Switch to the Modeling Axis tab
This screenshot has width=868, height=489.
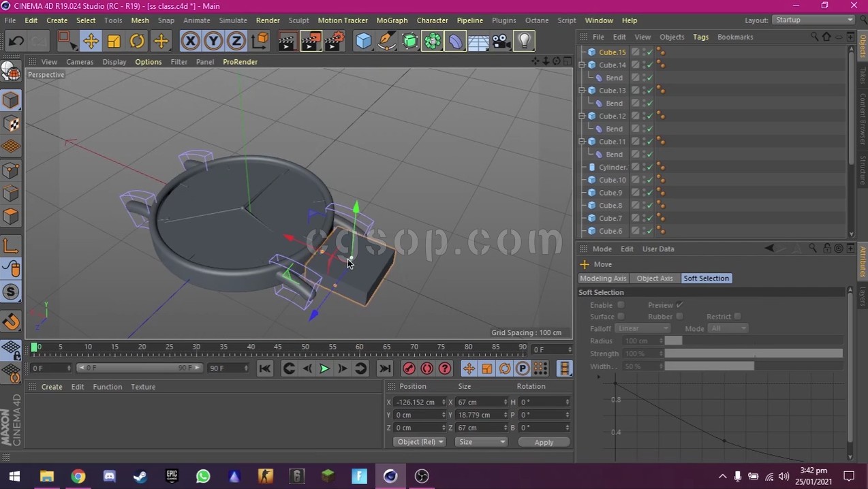click(x=603, y=279)
